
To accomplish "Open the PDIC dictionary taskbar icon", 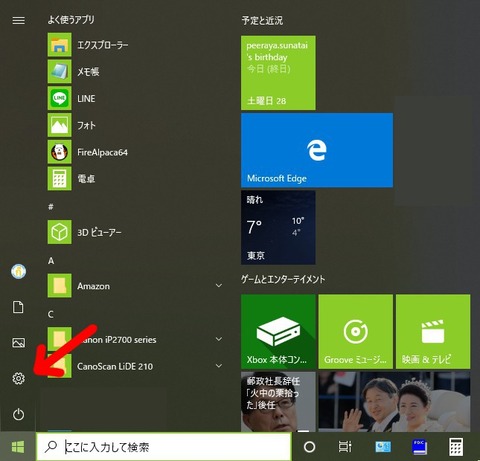I will (x=419, y=447).
